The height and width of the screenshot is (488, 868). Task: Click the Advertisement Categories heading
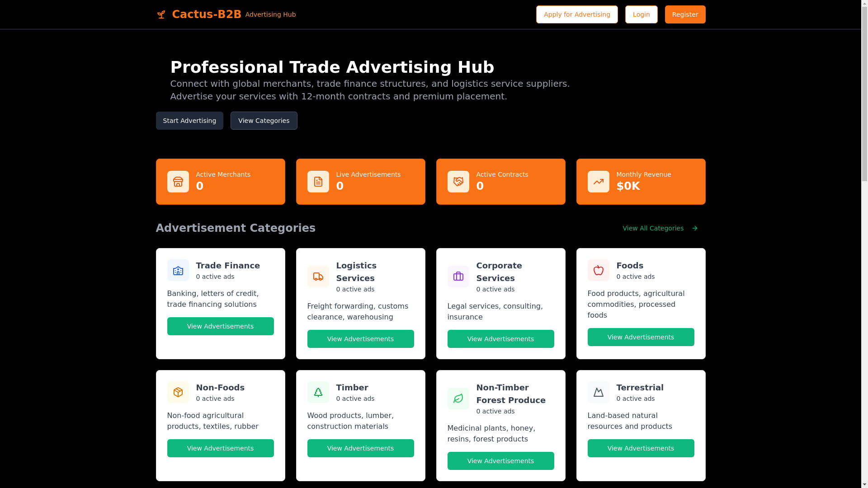pyautogui.click(x=236, y=228)
